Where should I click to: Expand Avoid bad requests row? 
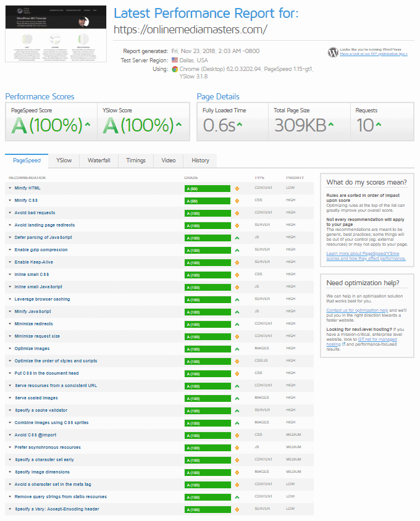pyautogui.click(x=10, y=212)
